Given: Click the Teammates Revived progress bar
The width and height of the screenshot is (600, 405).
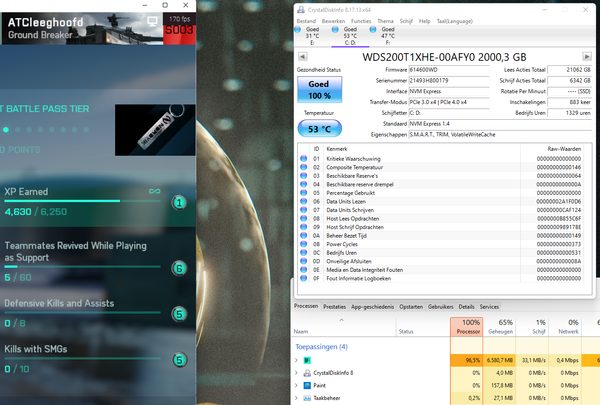Looking at the screenshot, I should point(82,266).
